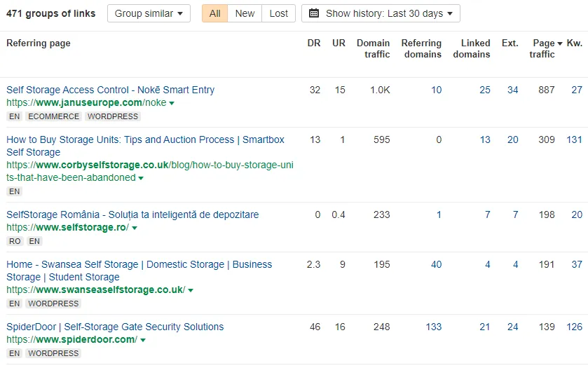Image resolution: width=588 pixels, height=368 pixels.
Task: Sort by the DR column header
Action: [x=314, y=43]
